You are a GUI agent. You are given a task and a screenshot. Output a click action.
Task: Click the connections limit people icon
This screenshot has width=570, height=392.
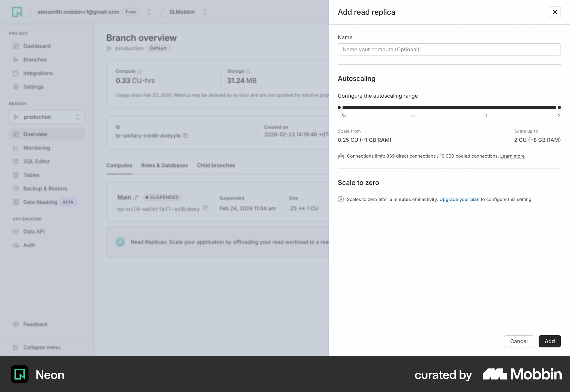pyautogui.click(x=341, y=156)
